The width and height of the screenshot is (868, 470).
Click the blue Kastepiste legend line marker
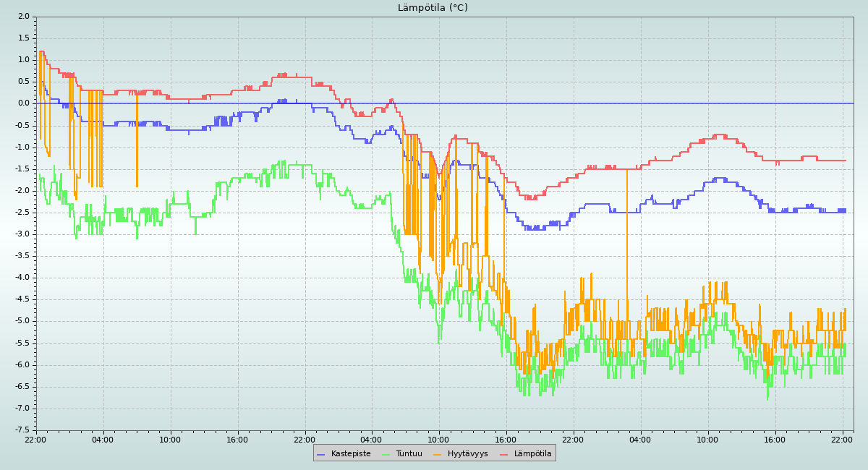pyautogui.click(x=321, y=454)
